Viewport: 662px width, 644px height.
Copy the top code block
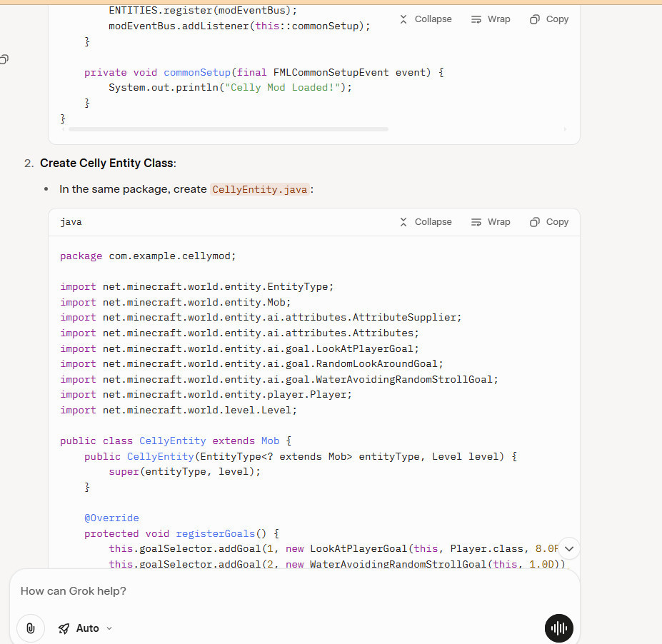tap(549, 19)
